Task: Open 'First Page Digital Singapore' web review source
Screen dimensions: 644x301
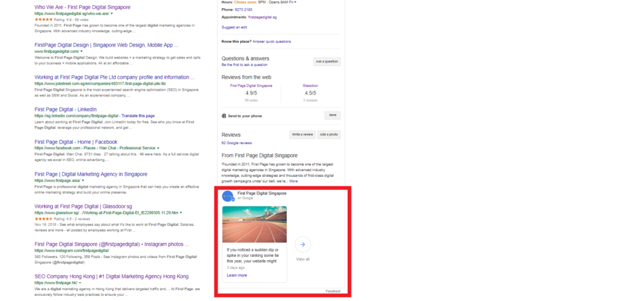Action: coord(251,86)
